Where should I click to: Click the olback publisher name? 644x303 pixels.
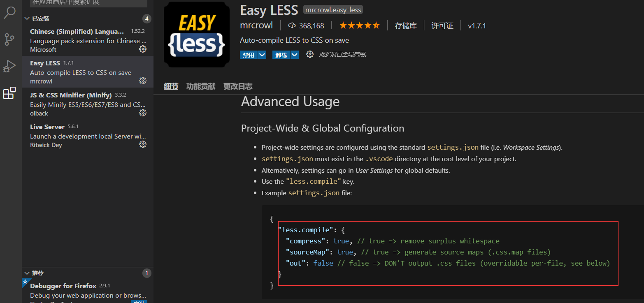click(39, 113)
